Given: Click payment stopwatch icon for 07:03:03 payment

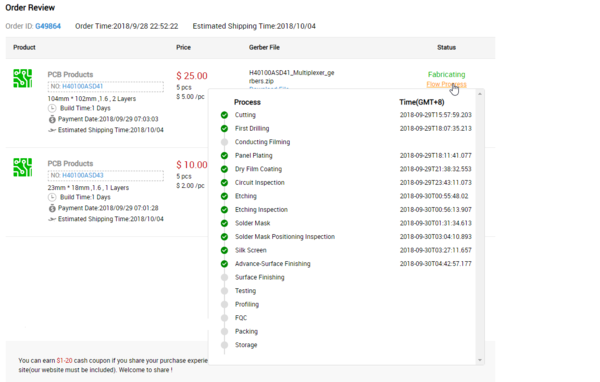Looking at the screenshot, I should coord(52,119).
